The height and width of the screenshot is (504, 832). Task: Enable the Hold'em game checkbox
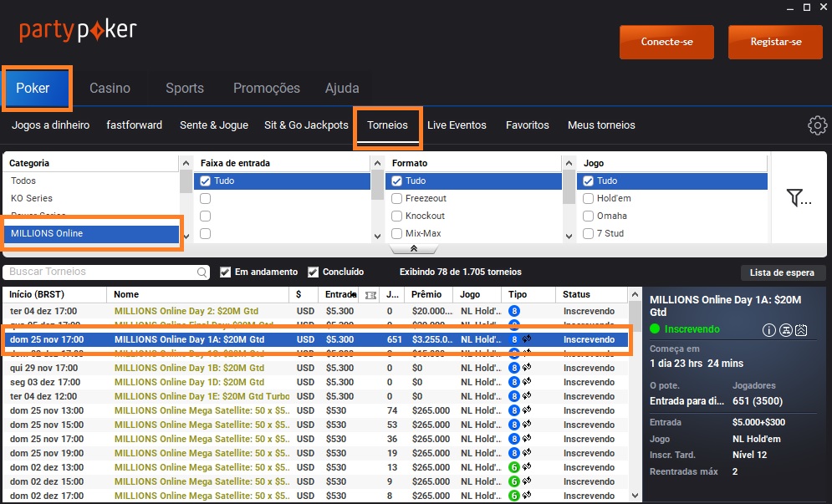coord(589,198)
